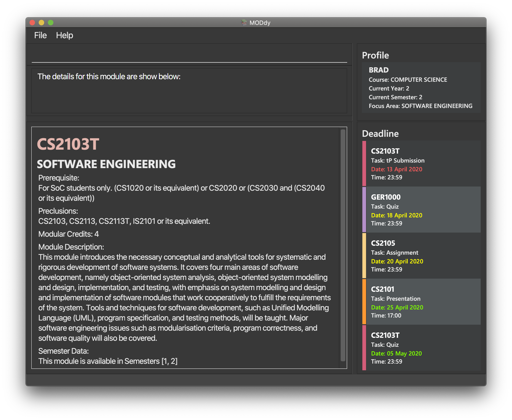The height and width of the screenshot is (420, 512).
Task: Click the command input field
Action: point(189,55)
